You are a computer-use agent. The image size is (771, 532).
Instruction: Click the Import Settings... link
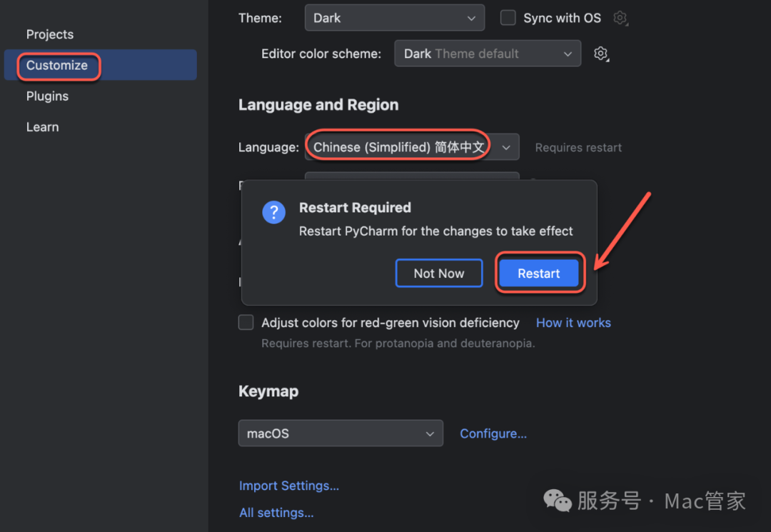(x=289, y=486)
